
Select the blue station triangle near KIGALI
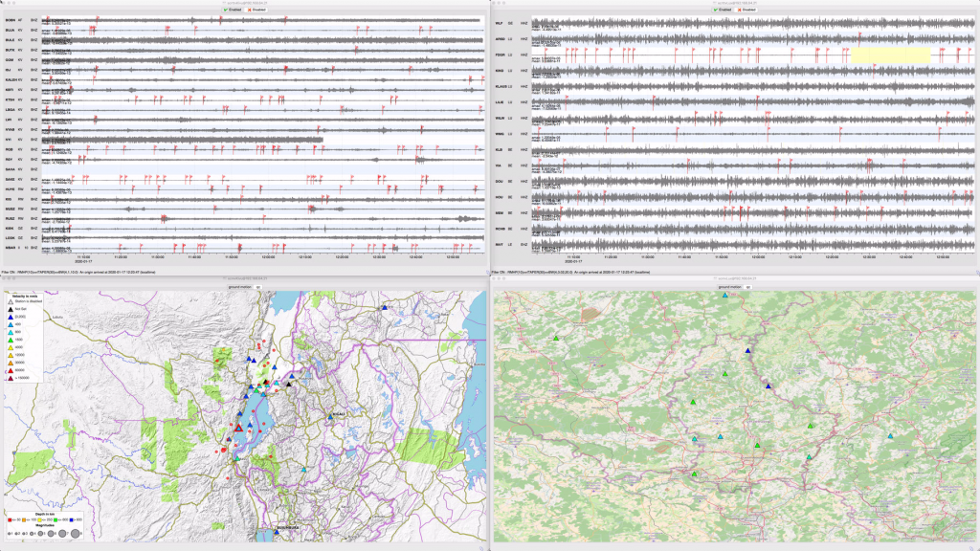pos(329,417)
